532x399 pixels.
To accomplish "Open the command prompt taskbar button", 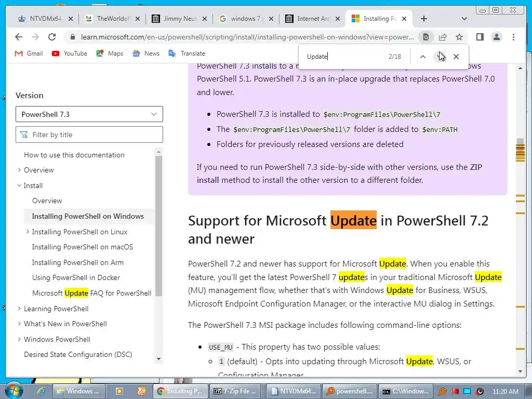I will tap(406, 391).
